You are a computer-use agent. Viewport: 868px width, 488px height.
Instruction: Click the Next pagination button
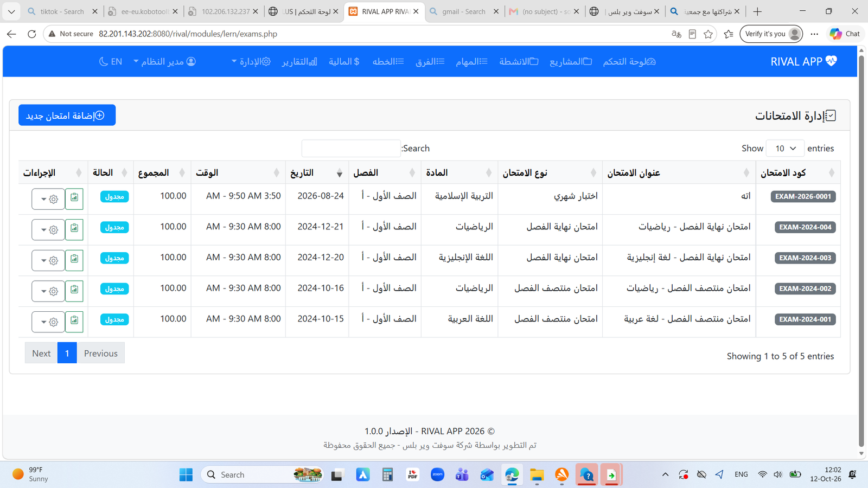[x=41, y=353]
